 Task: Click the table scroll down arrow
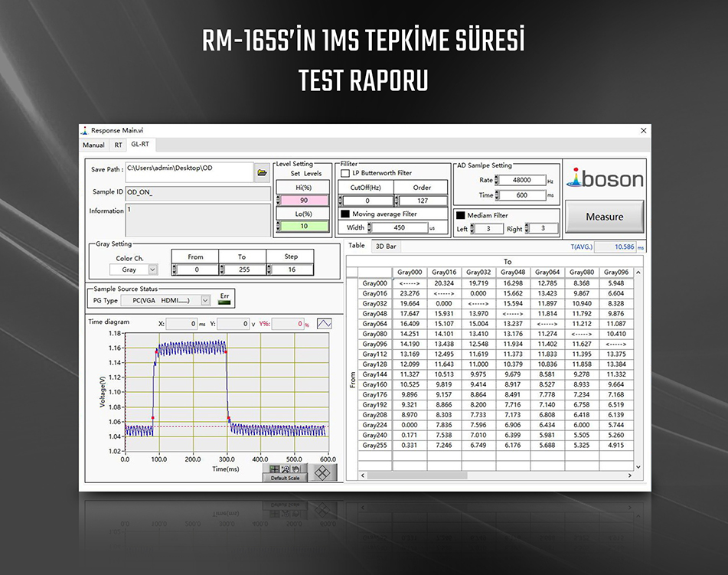pyautogui.click(x=638, y=467)
